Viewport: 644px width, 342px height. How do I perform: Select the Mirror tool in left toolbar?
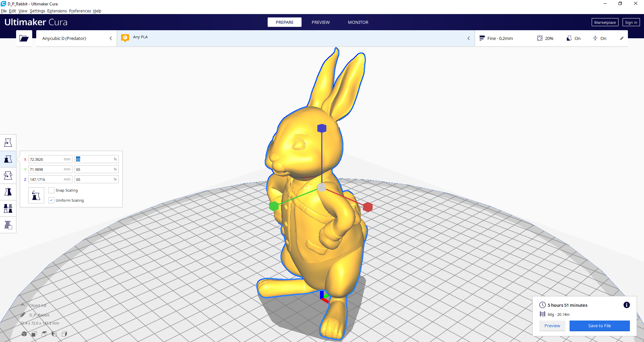[8, 192]
